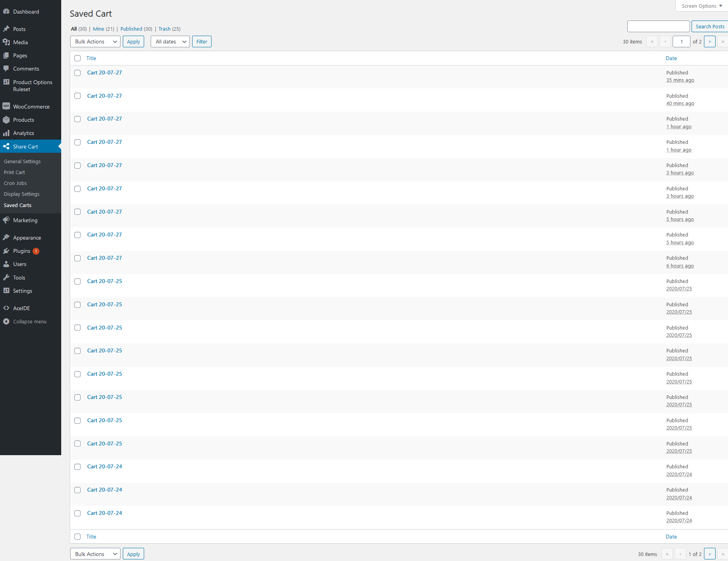728x561 pixels.
Task: Click the Marketing megaphone icon
Action: tap(6, 220)
